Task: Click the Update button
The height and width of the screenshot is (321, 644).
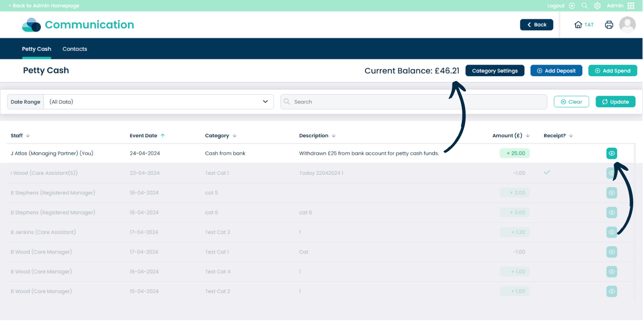Action: point(615,102)
